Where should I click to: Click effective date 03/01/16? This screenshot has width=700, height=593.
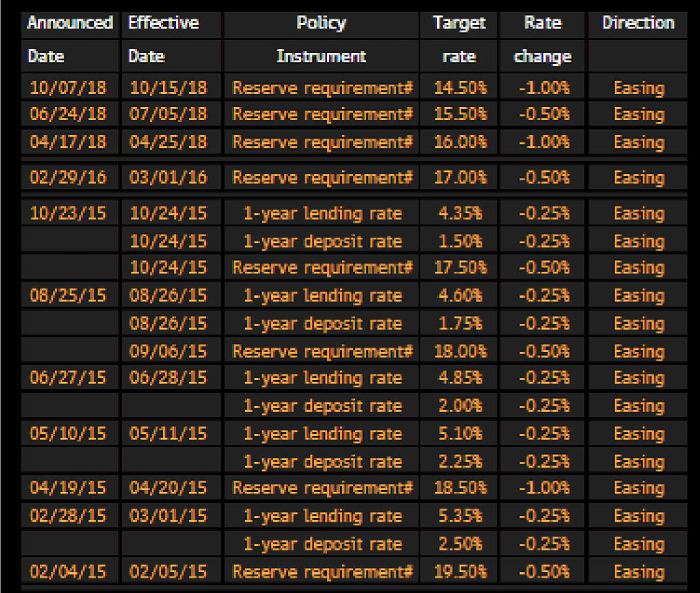[x=169, y=178]
